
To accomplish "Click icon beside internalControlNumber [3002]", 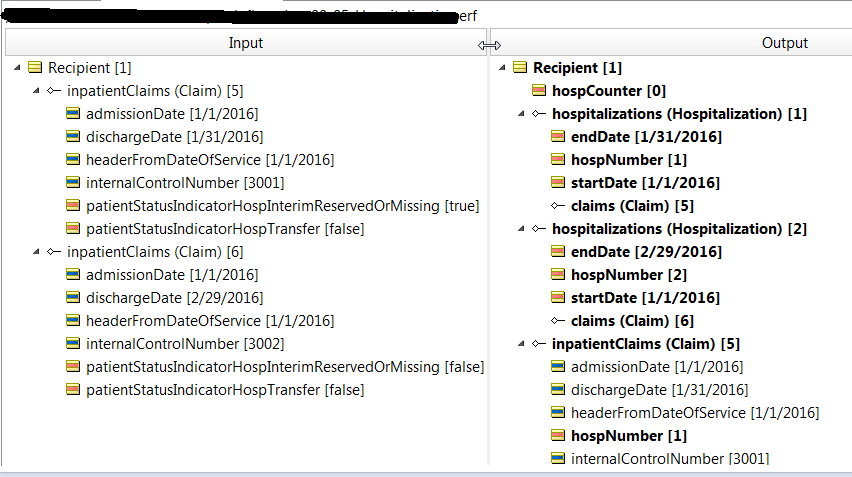I will (x=73, y=343).
